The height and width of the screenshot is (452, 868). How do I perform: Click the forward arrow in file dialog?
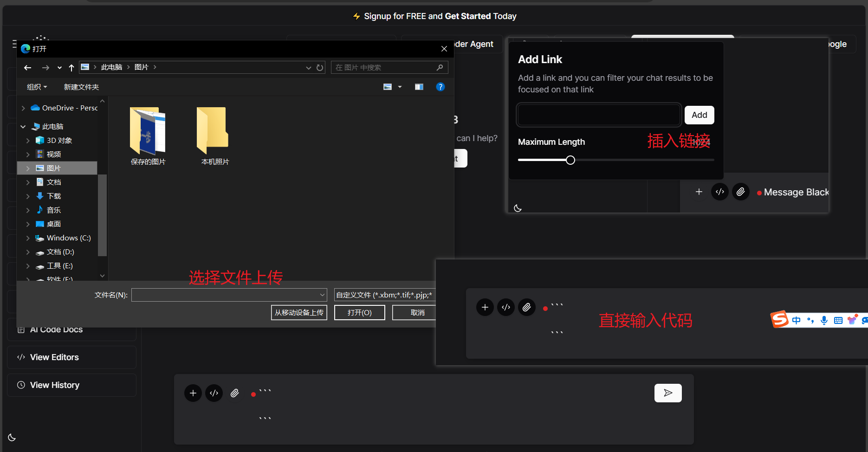(45, 68)
